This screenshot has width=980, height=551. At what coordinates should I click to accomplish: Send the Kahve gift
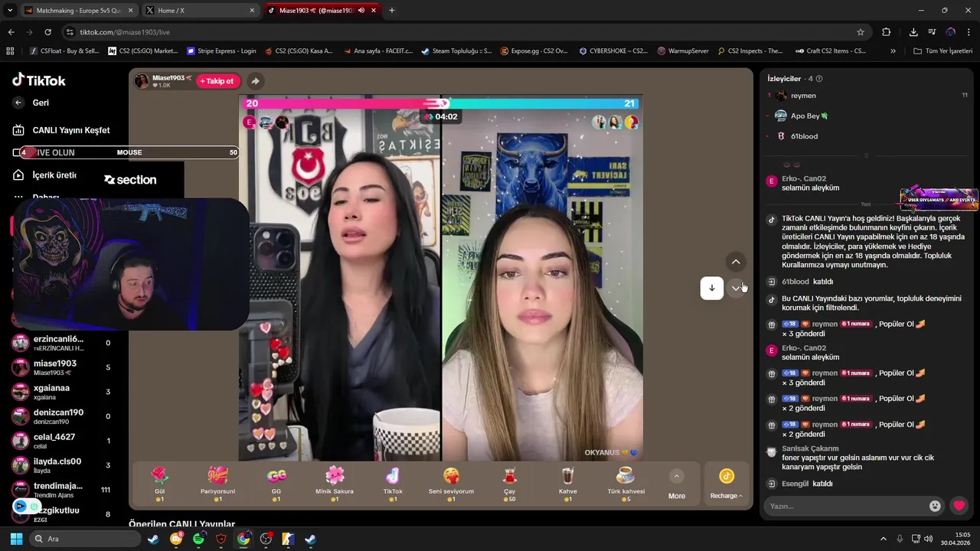click(567, 484)
